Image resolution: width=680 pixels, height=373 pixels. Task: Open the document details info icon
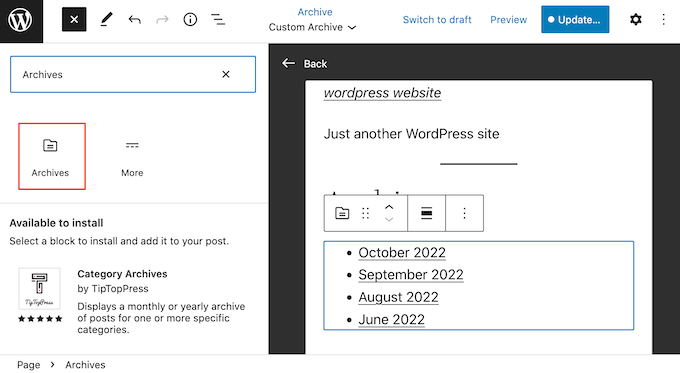190,20
